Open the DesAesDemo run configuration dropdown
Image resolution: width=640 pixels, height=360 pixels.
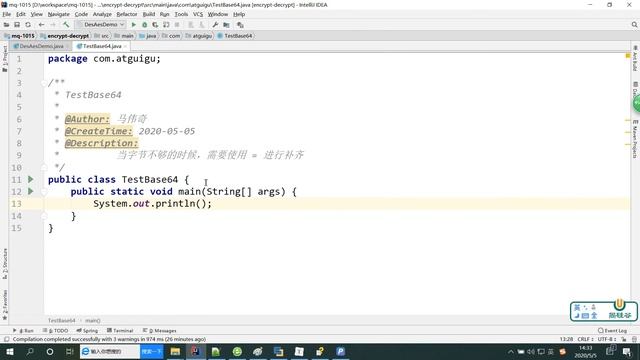101,24
